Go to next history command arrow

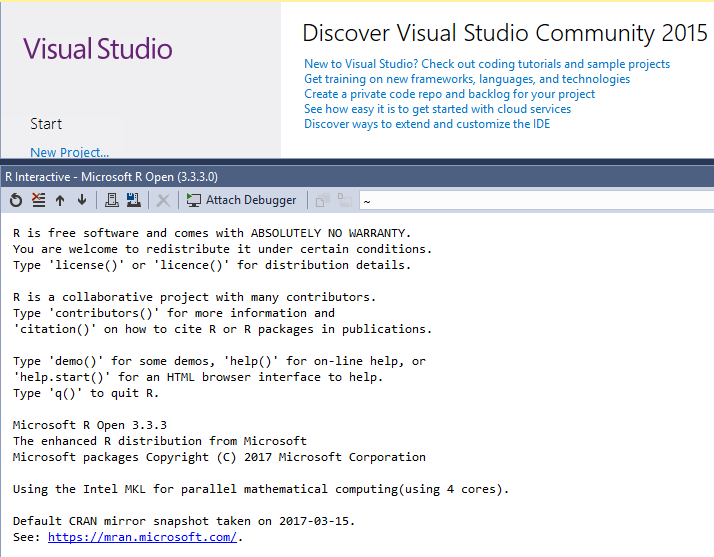tap(82, 200)
